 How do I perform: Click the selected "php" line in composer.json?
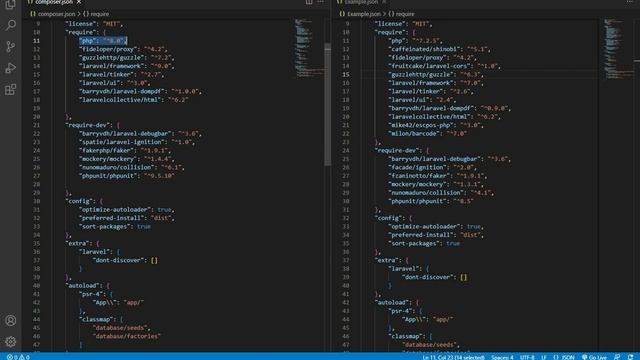coord(103,41)
